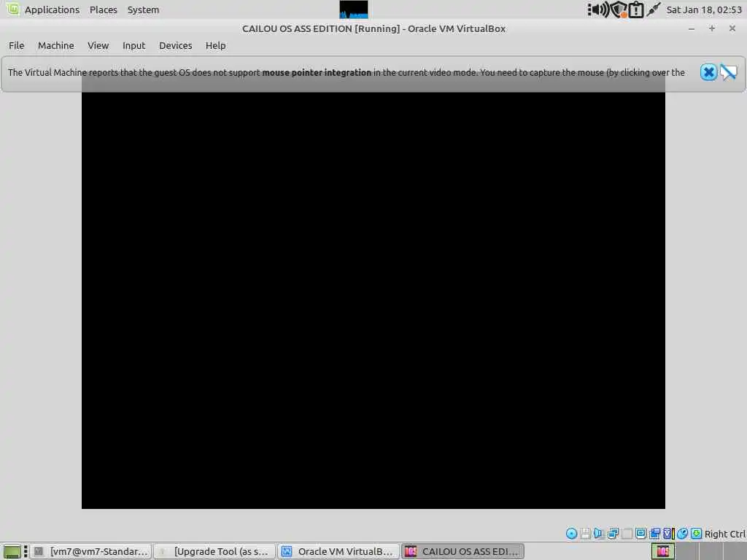Screen dimensions: 747x560
Task: Click the display settings status icon
Action: point(655,534)
